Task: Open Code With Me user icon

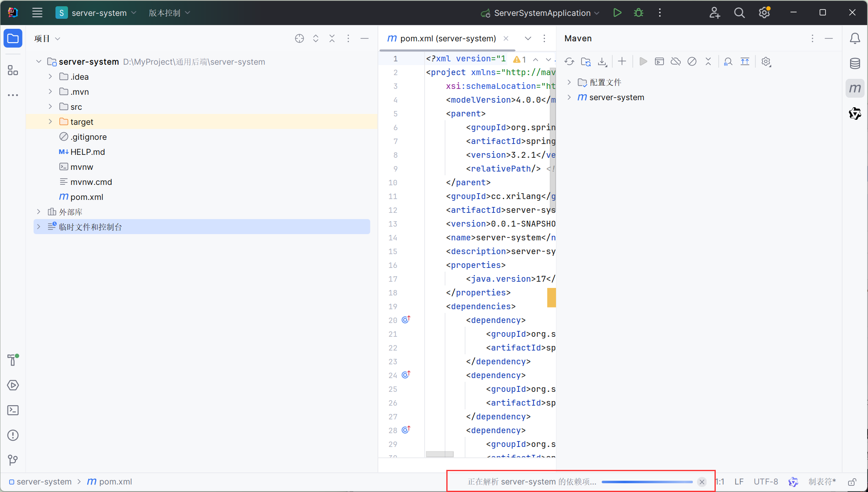Action: pyautogui.click(x=715, y=13)
